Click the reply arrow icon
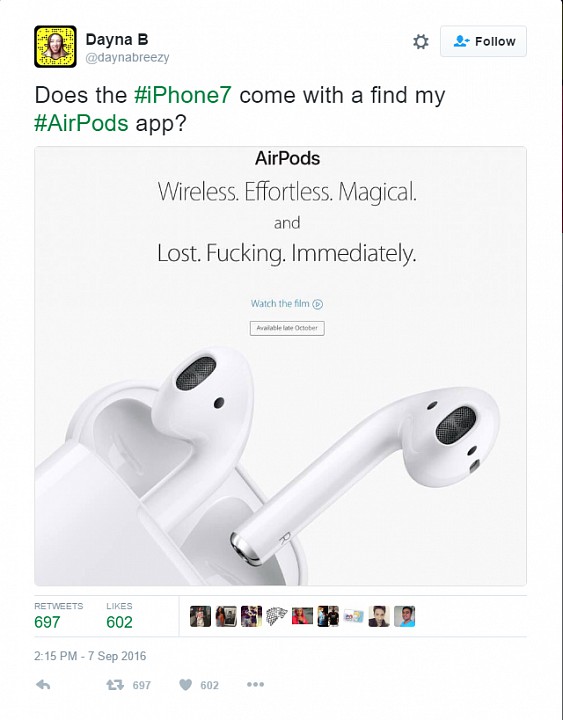The width and height of the screenshot is (563, 720). 43,685
